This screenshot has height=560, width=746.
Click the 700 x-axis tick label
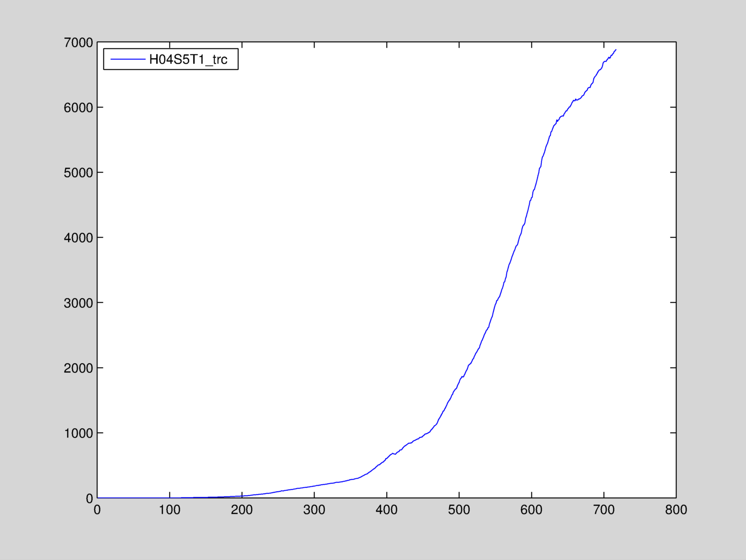(x=604, y=510)
